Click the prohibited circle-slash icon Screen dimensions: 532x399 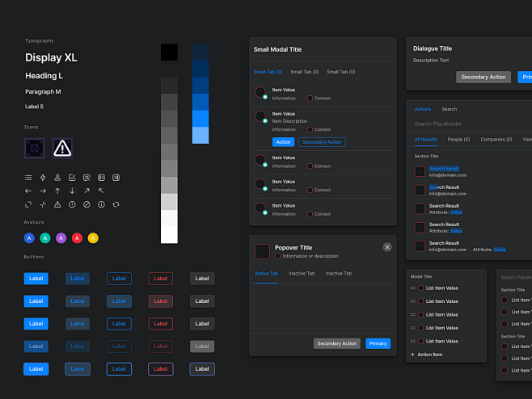click(x=87, y=204)
